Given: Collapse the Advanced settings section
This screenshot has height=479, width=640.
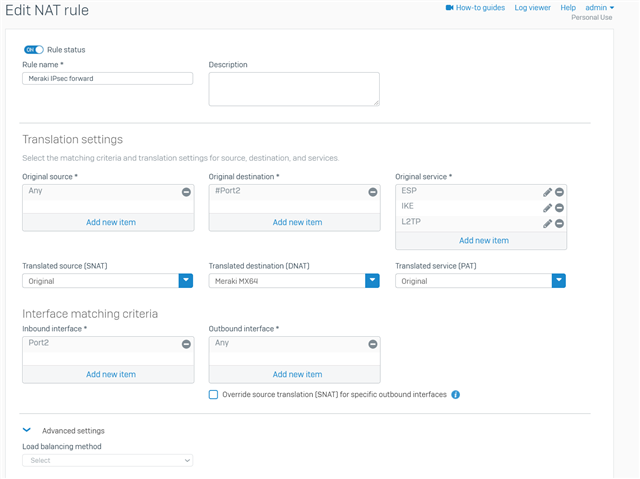Looking at the screenshot, I should [x=27, y=430].
